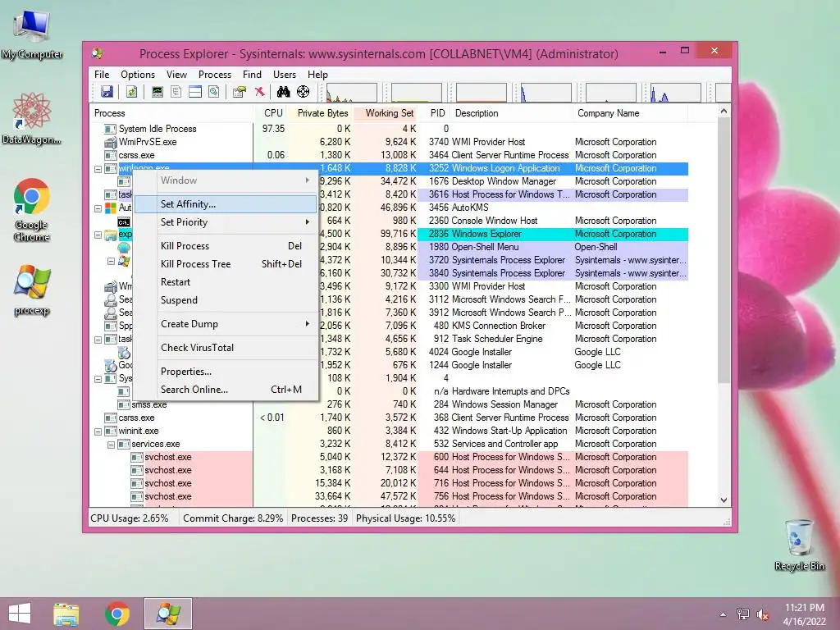Select the smss.exe process row

[x=389, y=404]
